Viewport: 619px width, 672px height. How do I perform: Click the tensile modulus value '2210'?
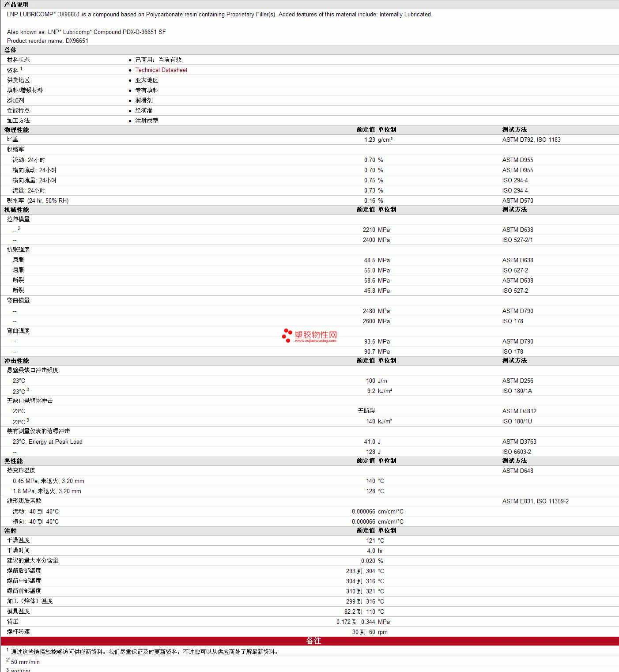pyautogui.click(x=369, y=230)
